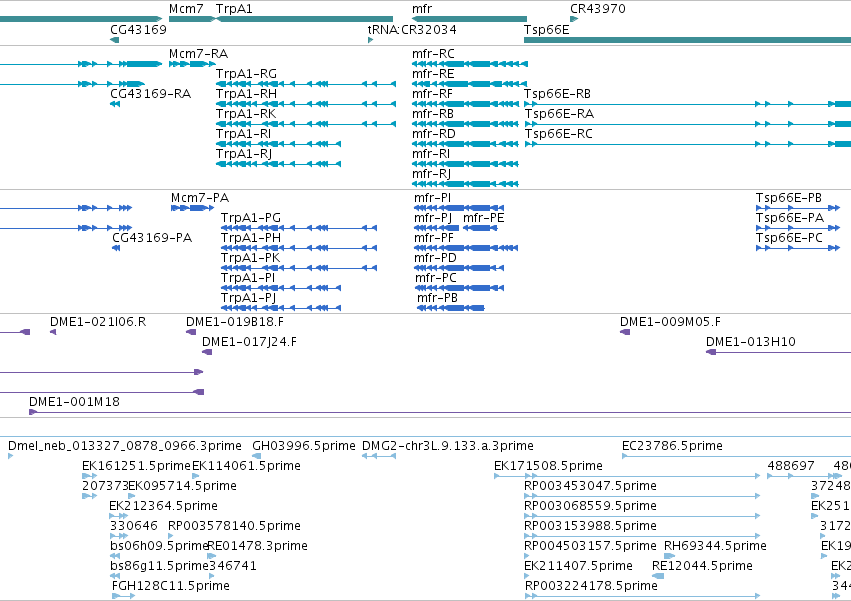Screen dimensions: 851x601
Task: Select the DME1-009M05.F clone label
Action: [x=670, y=322]
